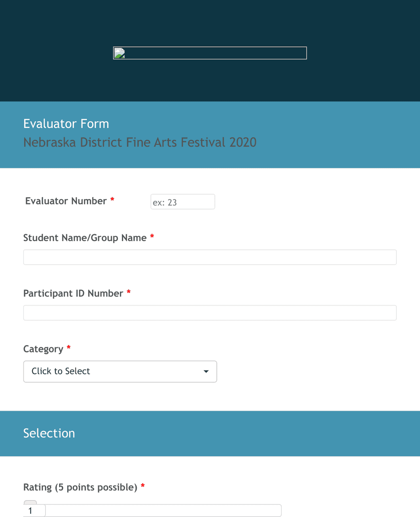Click the broken logo image icon
This screenshot has width=420, height=517.
point(119,54)
